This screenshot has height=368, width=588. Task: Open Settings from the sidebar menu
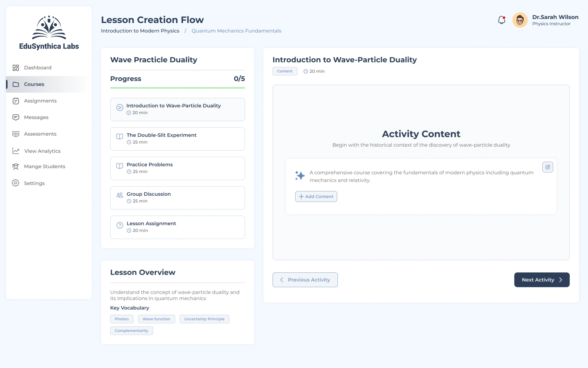pyautogui.click(x=34, y=183)
